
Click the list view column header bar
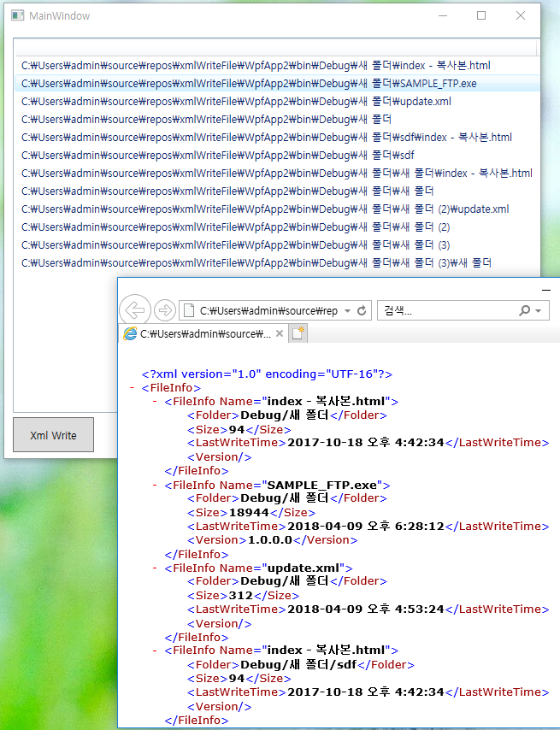pos(275,48)
